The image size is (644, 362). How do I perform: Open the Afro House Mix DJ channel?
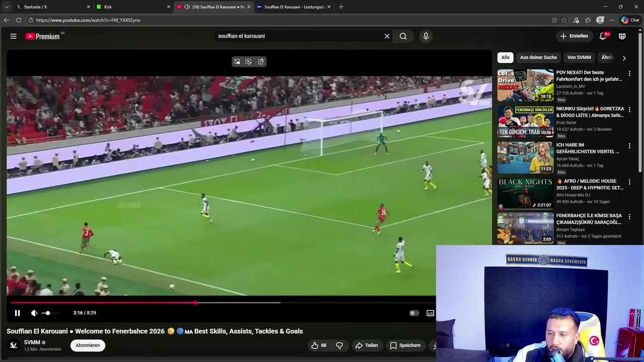(x=574, y=195)
